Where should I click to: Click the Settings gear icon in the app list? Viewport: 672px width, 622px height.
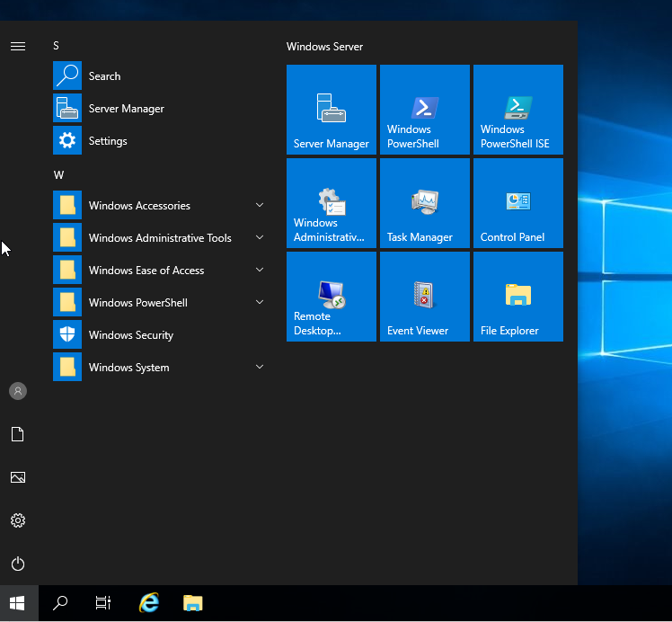(67, 140)
